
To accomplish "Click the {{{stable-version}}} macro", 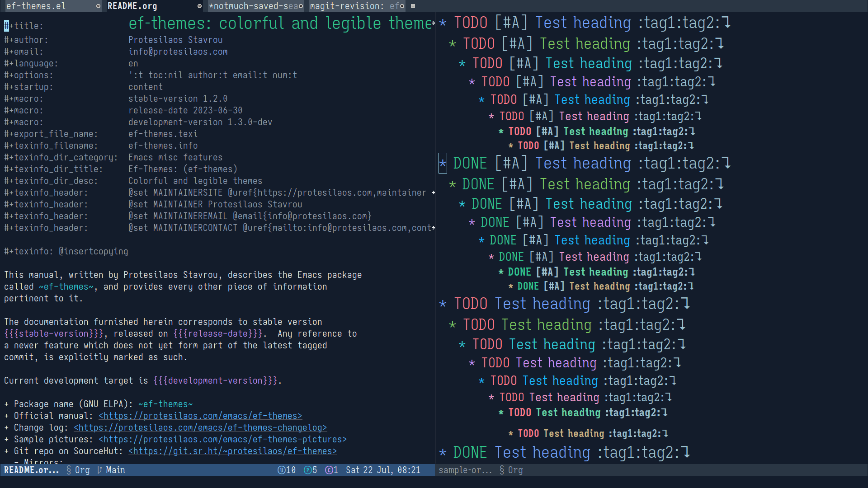I will click(x=54, y=333).
